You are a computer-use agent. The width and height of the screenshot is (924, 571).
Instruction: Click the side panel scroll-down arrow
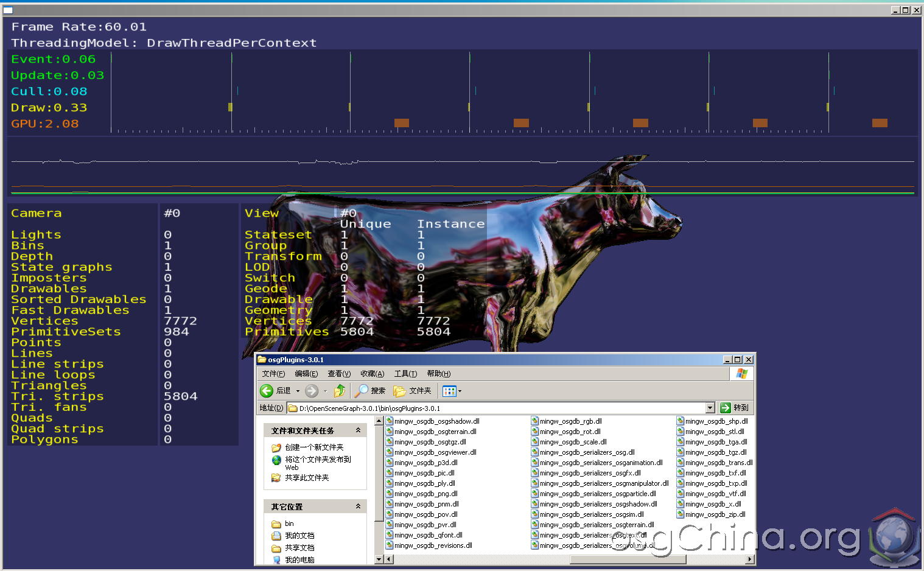(379, 559)
